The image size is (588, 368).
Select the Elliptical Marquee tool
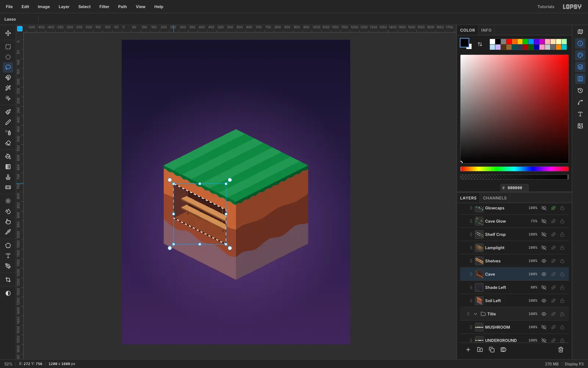(8, 57)
